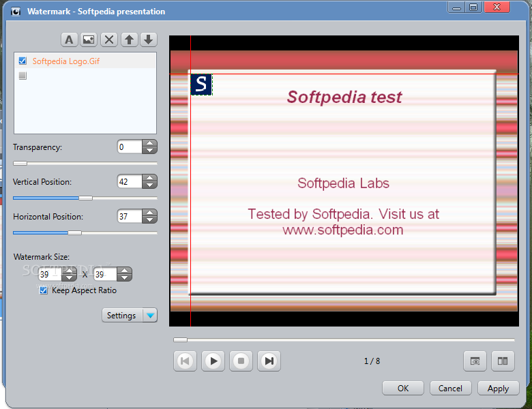Click the Transparency slider handle
The height and width of the screenshot is (409, 532).
tap(20, 163)
